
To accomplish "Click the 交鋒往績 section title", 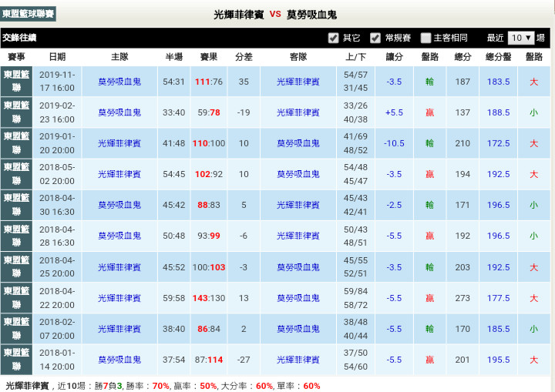I will pos(19,38).
